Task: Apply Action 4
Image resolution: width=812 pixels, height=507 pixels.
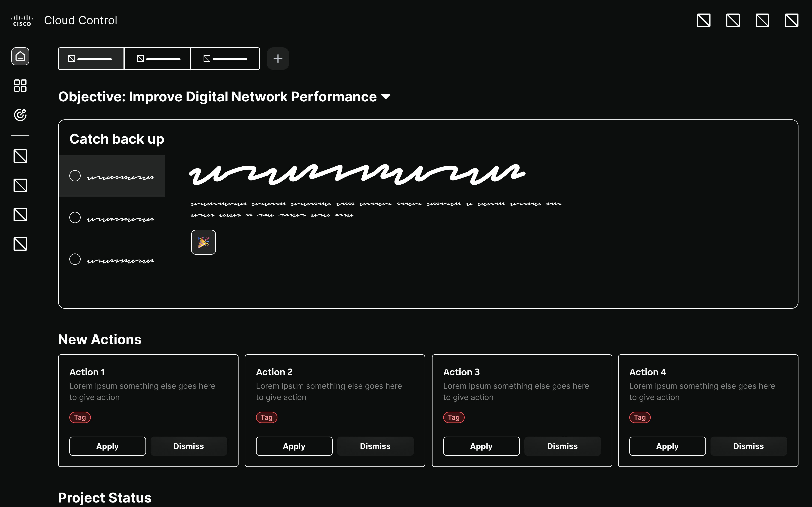Action: 667,446
